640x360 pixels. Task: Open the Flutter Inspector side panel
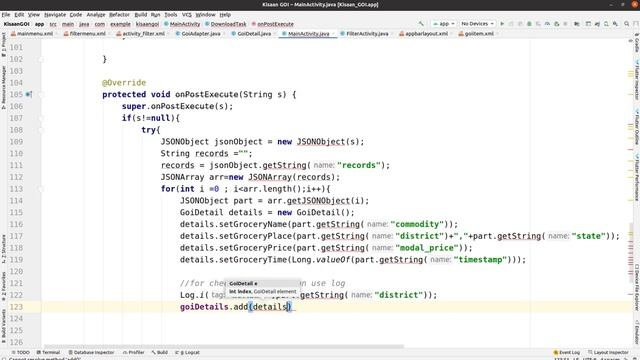pyautogui.click(x=636, y=80)
